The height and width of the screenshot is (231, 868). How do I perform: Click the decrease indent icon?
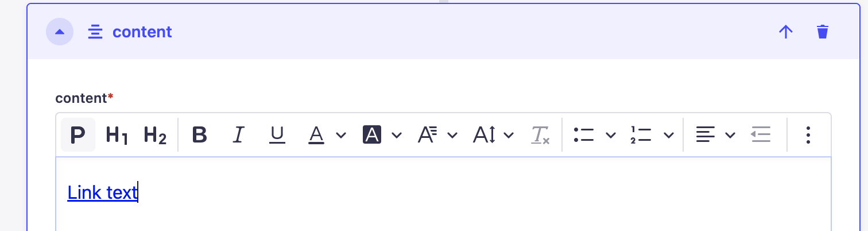[761, 135]
